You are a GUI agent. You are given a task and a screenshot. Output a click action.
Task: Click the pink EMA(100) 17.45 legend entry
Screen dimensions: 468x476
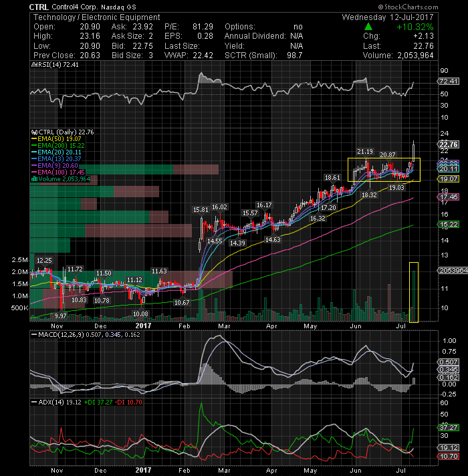tap(58, 172)
